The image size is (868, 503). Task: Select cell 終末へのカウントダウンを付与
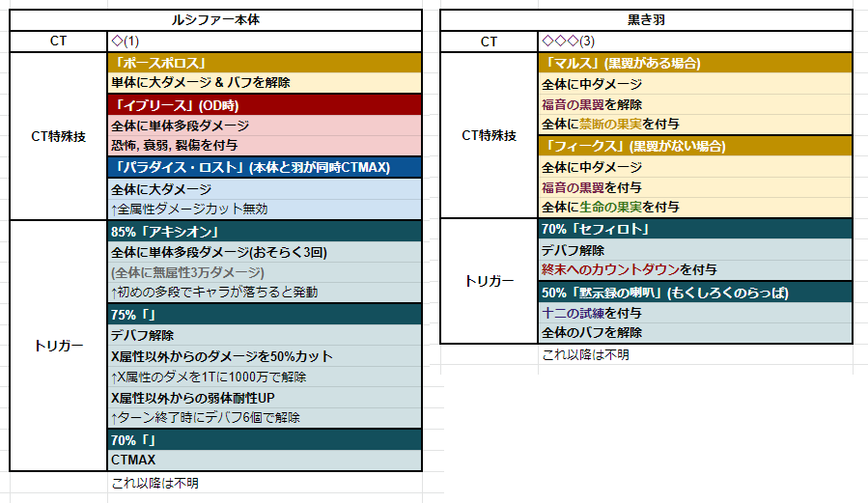(695, 270)
